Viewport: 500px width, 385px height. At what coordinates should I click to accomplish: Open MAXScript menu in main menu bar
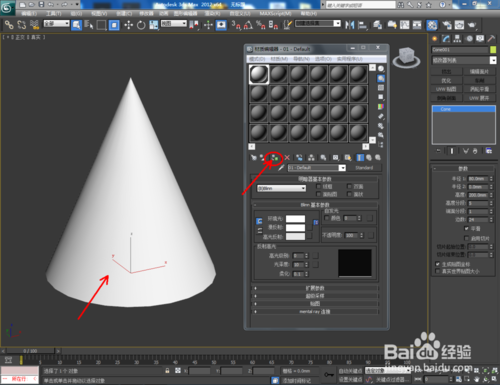click(275, 13)
